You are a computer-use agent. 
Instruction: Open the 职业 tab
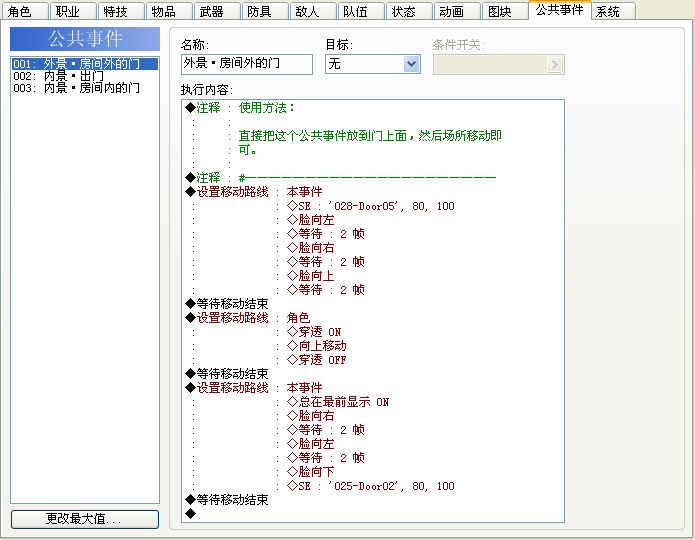73,11
